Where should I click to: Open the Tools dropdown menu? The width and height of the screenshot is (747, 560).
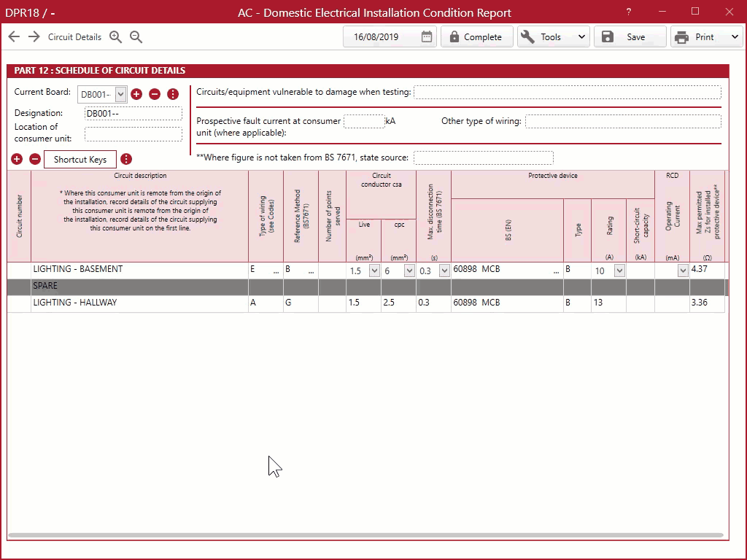click(554, 36)
